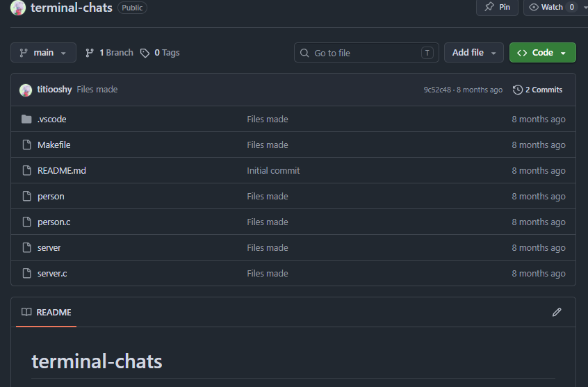The width and height of the screenshot is (588, 387).
Task: Click the file icon next to person.c
Action: click(26, 222)
